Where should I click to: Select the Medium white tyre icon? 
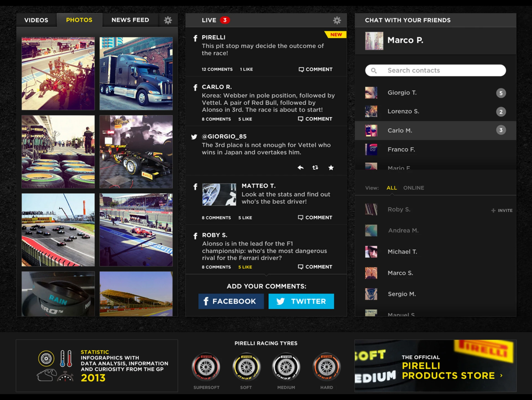point(286,367)
